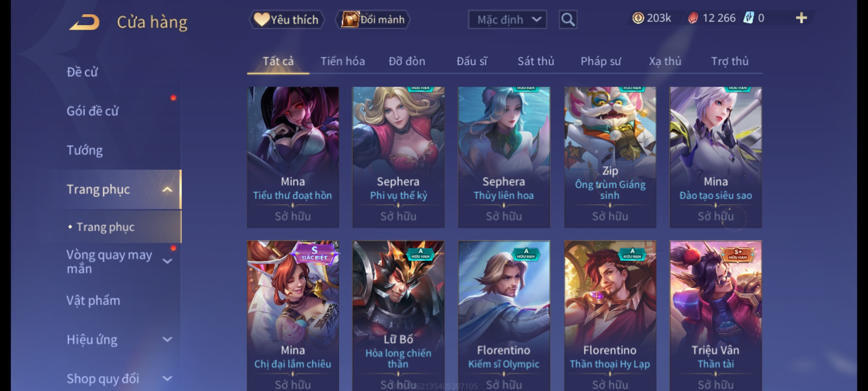
Task: Open the Mặc định sort dropdown
Action: pyautogui.click(x=507, y=20)
